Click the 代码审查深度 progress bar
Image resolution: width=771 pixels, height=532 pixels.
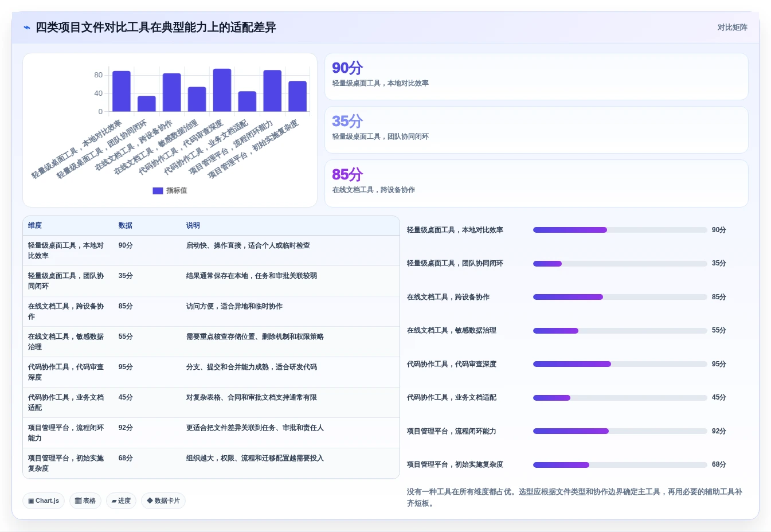[x=620, y=364]
